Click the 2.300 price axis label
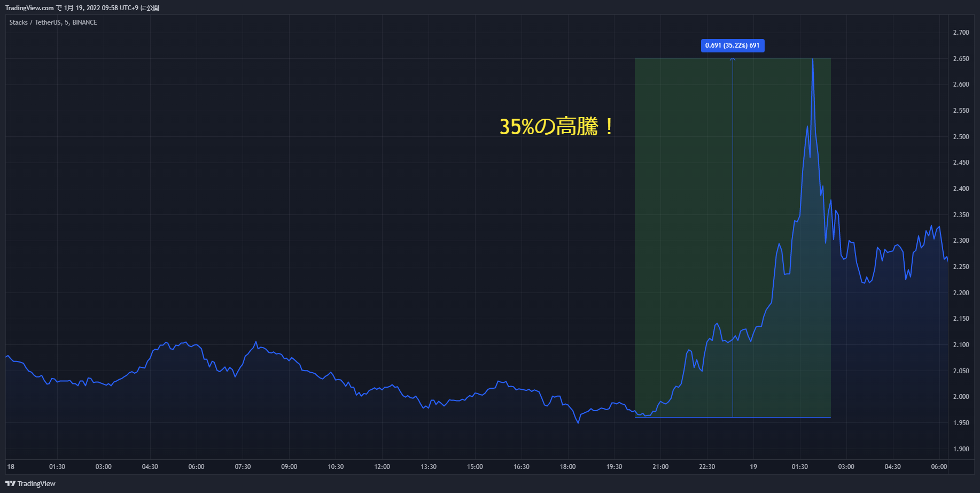980x493 pixels. (961, 241)
